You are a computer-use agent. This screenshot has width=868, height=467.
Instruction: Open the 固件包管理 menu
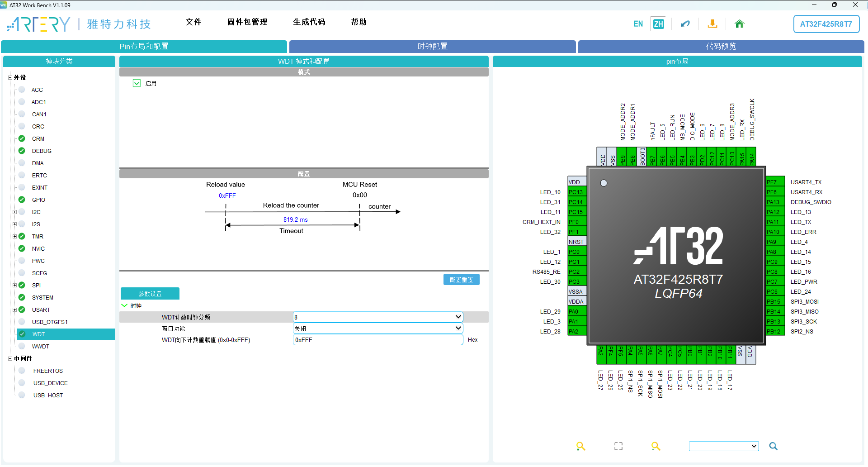(x=247, y=22)
